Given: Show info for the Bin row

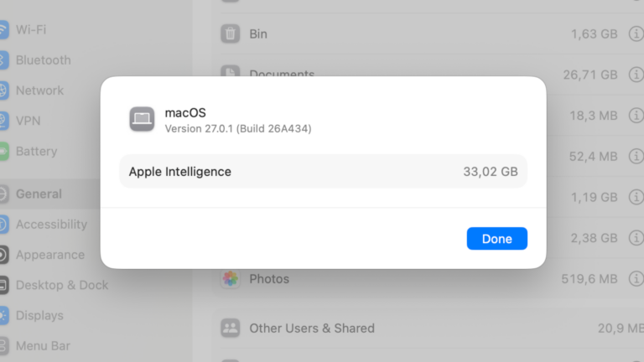Looking at the screenshot, I should point(636,34).
